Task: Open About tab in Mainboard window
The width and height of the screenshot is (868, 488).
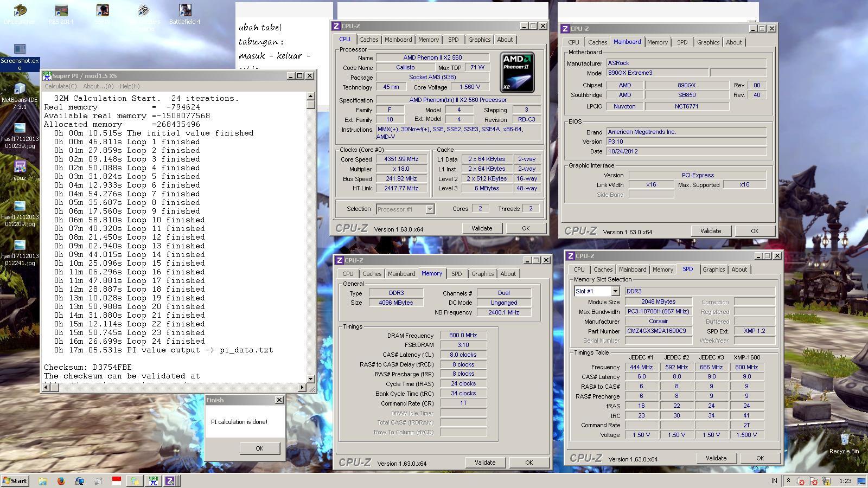Action: (x=734, y=42)
